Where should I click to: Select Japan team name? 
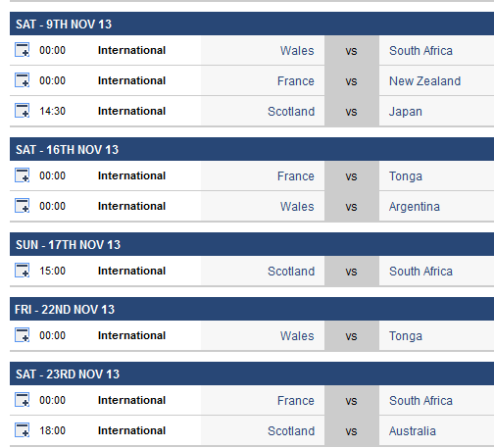point(406,112)
